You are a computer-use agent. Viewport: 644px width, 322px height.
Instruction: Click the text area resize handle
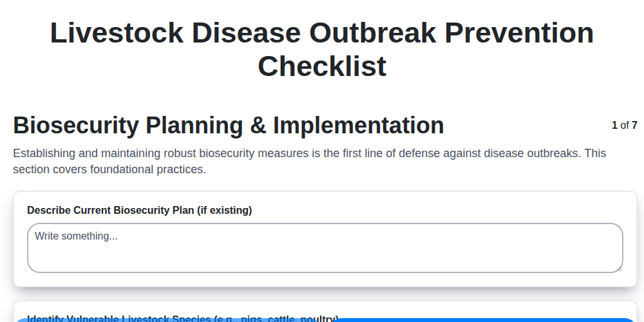coord(618,268)
